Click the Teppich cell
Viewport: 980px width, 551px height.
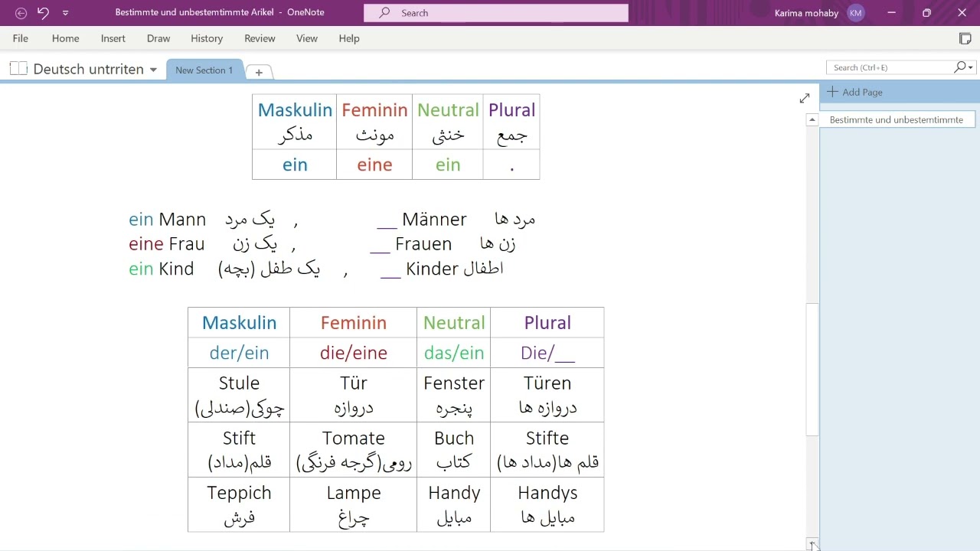click(239, 504)
